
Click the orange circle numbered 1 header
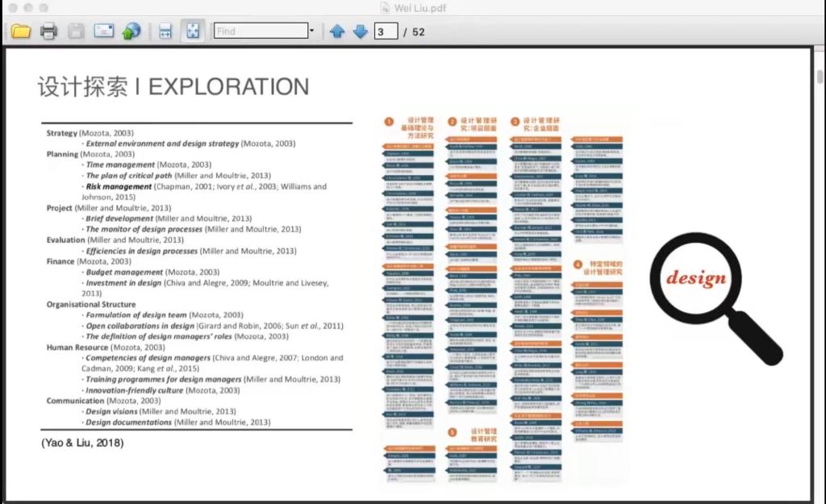pyautogui.click(x=389, y=122)
